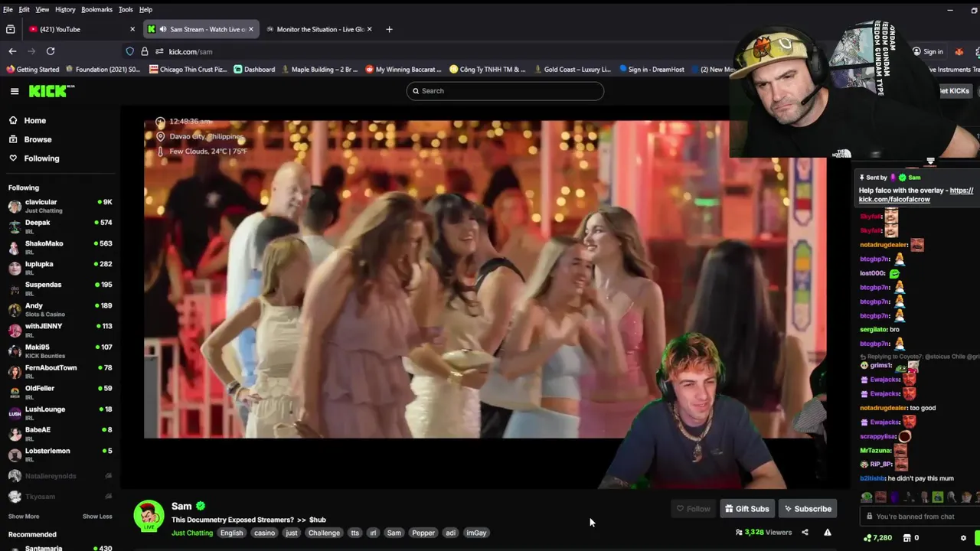Image resolution: width=980 pixels, height=551 pixels.
Task: Open the History menu
Action: 65,9
